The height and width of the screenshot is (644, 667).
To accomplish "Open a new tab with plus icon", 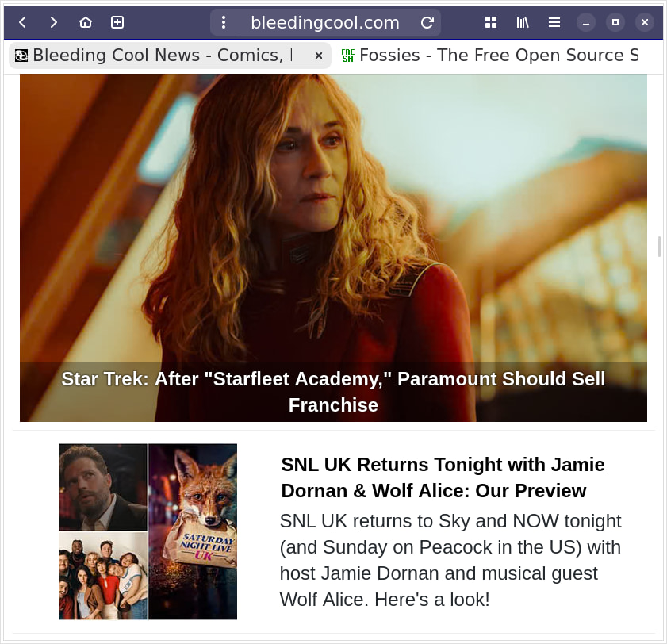I will pyautogui.click(x=117, y=22).
